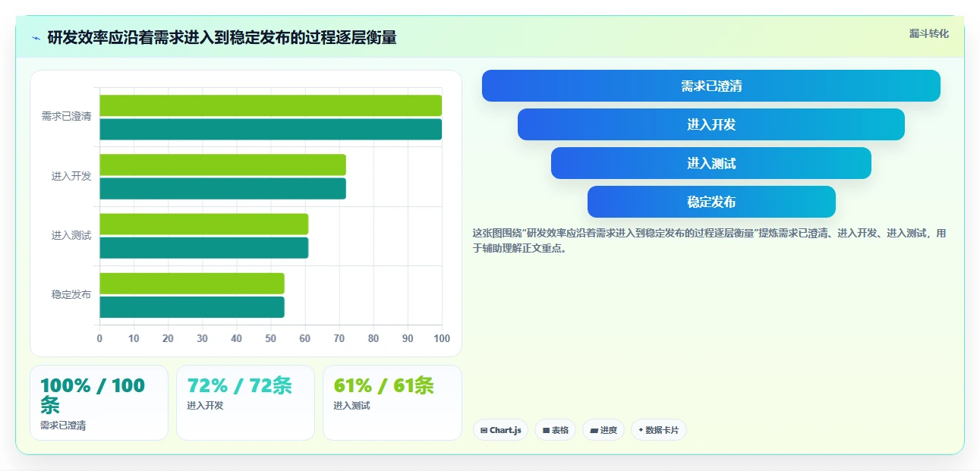Click the x-axis tick label 50
Screen dimensions: 980x471
pyautogui.click(x=270, y=338)
